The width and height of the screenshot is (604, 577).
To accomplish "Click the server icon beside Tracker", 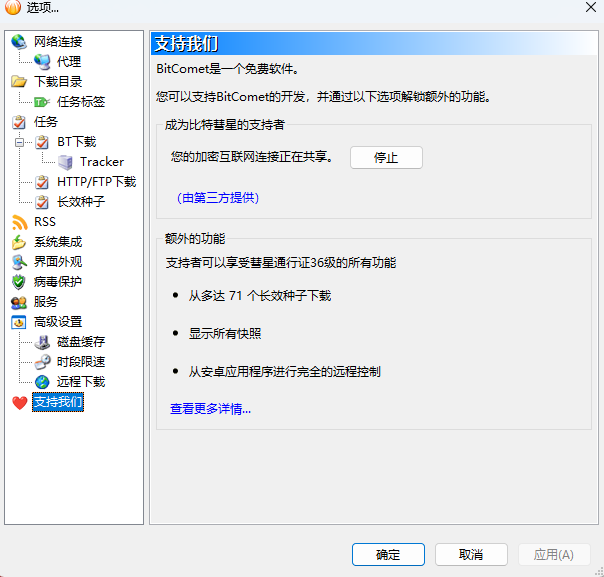I will pos(65,162).
